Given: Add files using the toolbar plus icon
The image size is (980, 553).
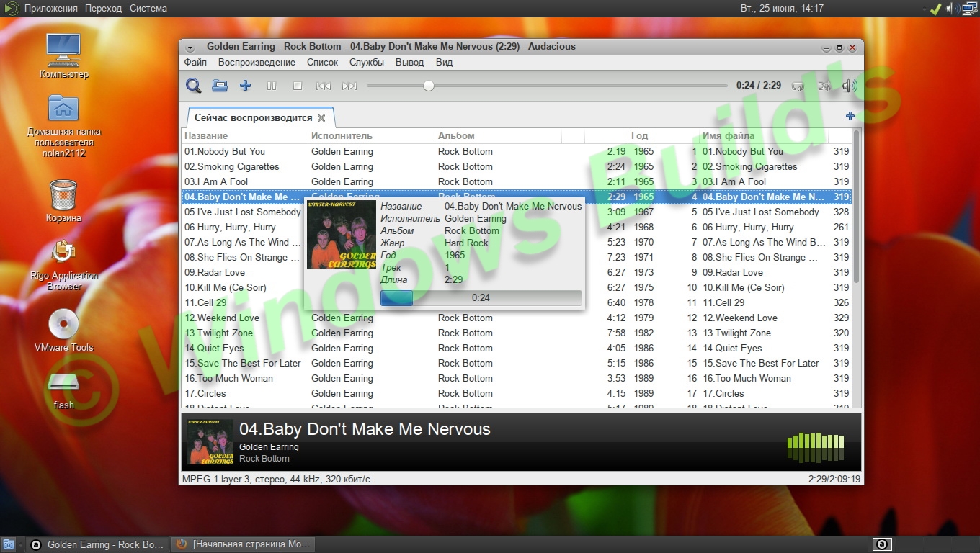Looking at the screenshot, I should [246, 86].
